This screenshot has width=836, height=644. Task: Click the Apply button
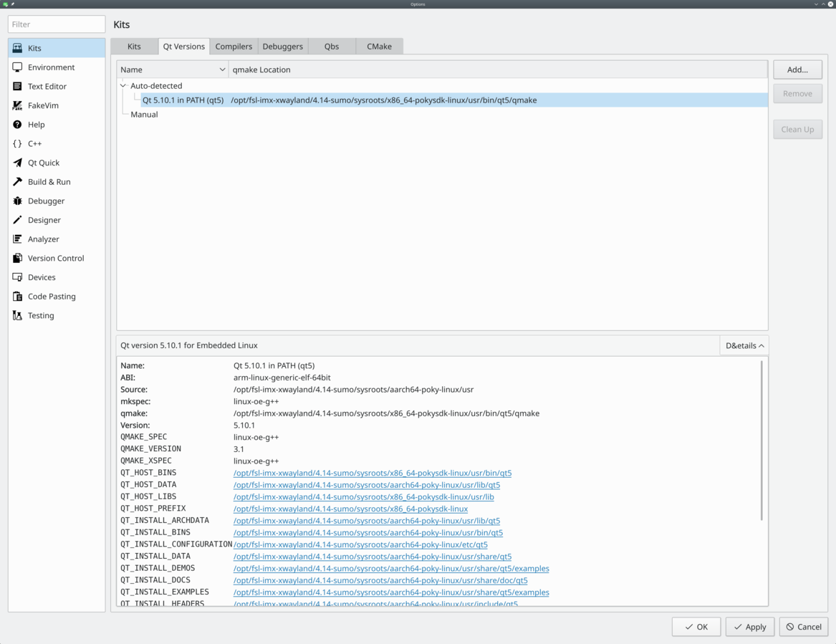point(749,627)
